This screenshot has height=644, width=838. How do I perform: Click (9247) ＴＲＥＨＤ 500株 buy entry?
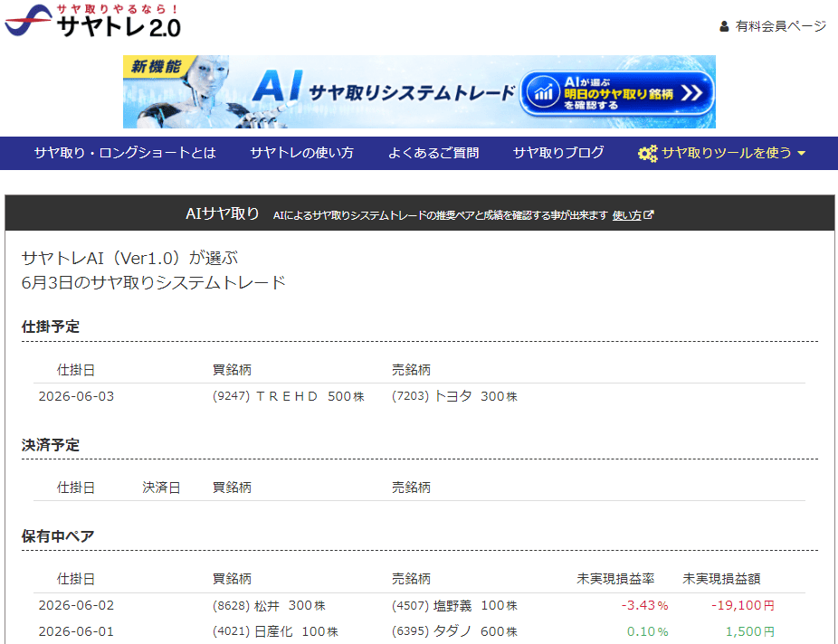coord(289,396)
